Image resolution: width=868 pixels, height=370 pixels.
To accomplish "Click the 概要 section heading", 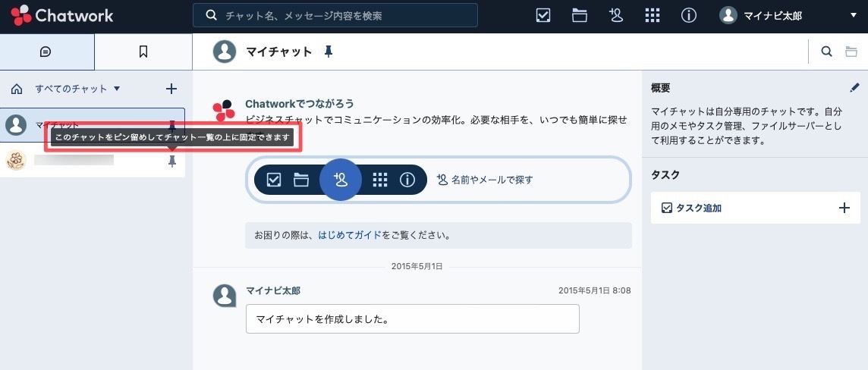I will point(661,87).
